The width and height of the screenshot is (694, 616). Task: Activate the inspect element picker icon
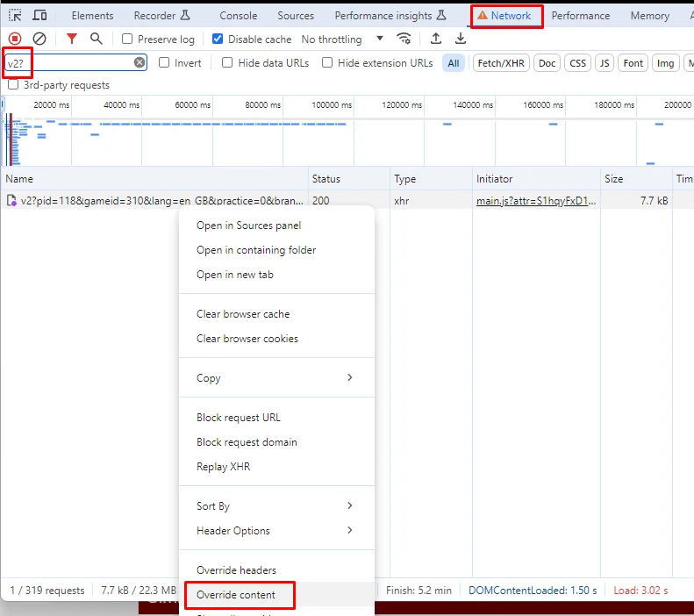(x=15, y=16)
